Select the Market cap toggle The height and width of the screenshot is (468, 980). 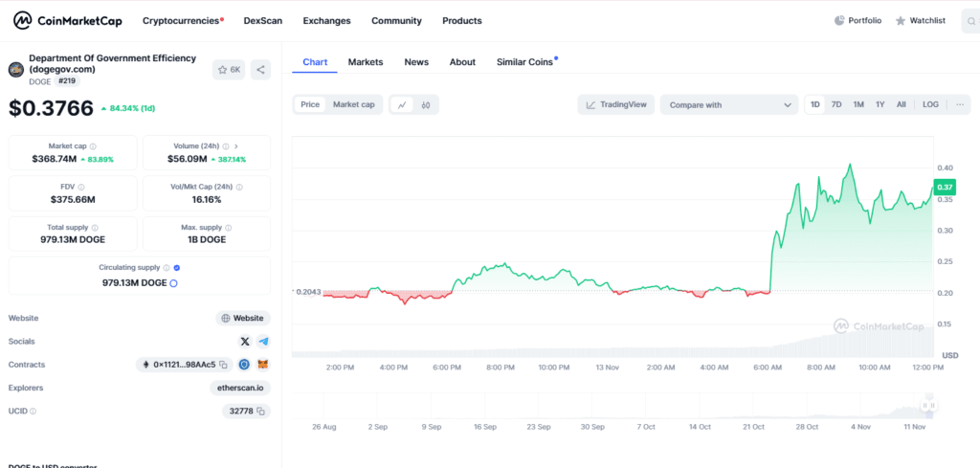pos(354,105)
